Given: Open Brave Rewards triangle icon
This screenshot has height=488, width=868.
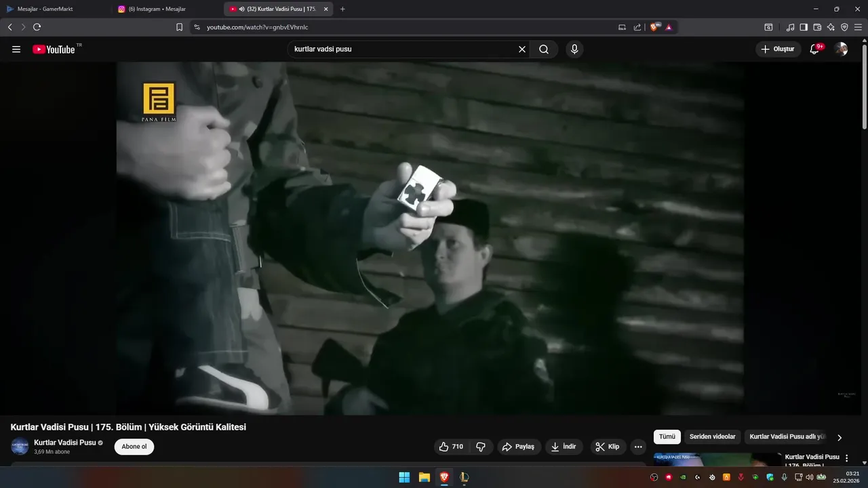Looking at the screenshot, I should coord(669,27).
